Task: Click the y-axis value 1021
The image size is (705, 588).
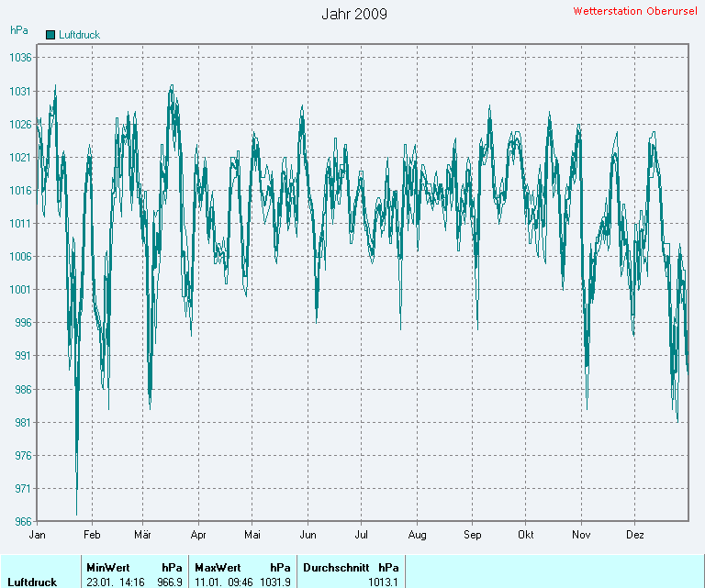Action: click(x=21, y=158)
